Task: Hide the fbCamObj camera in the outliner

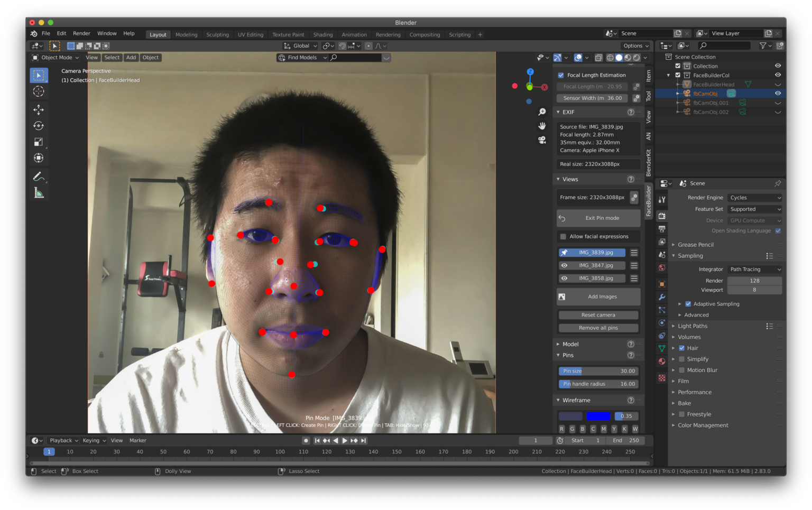Action: pyautogui.click(x=778, y=93)
